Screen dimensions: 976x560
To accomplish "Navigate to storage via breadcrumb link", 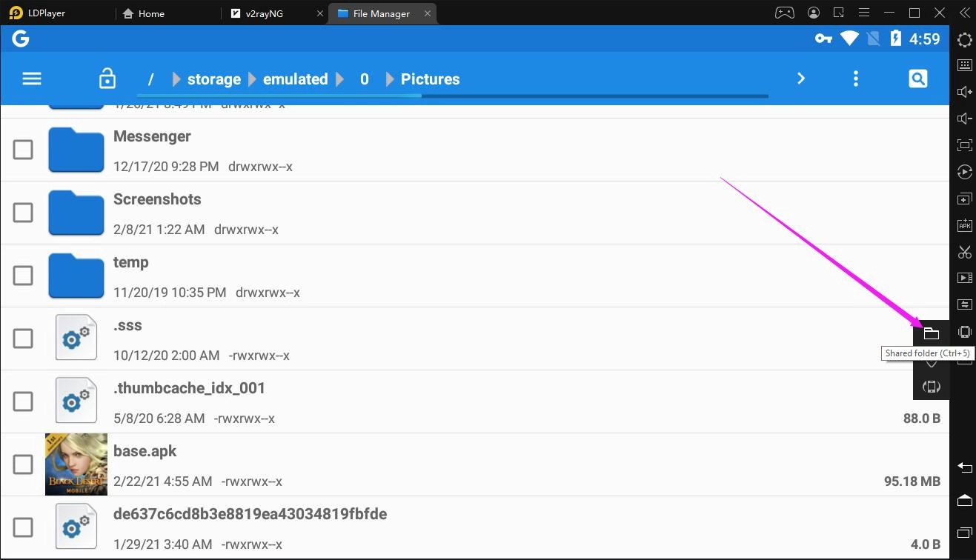I will (213, 79).
